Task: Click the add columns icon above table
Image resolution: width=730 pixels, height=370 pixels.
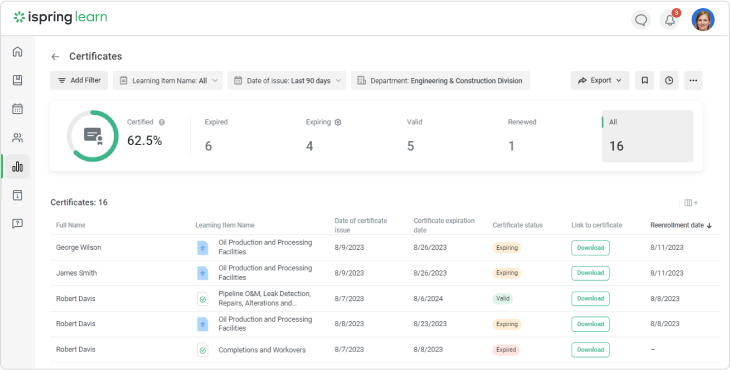Action: tap(691, 202)
